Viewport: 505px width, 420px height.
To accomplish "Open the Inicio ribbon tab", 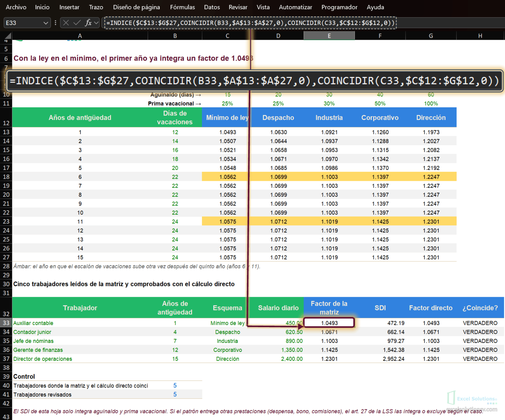I will pyautogui.click(x=42, y=7).
